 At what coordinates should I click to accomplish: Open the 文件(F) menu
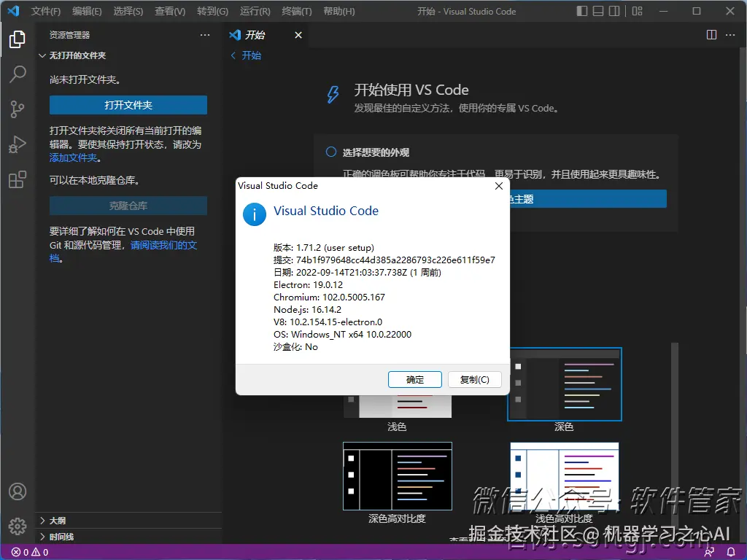coord(46,11)
